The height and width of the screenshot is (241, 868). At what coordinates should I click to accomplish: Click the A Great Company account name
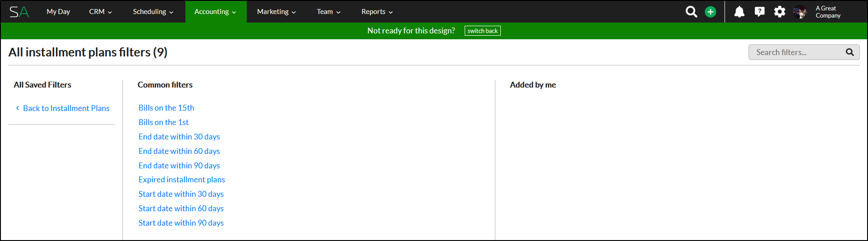pos(828,12)
